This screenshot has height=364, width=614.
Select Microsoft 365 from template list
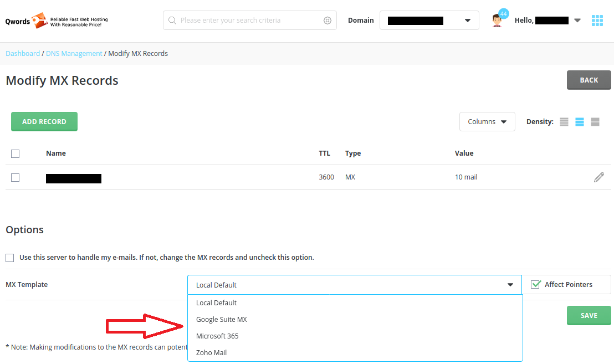tap(217, 336)
